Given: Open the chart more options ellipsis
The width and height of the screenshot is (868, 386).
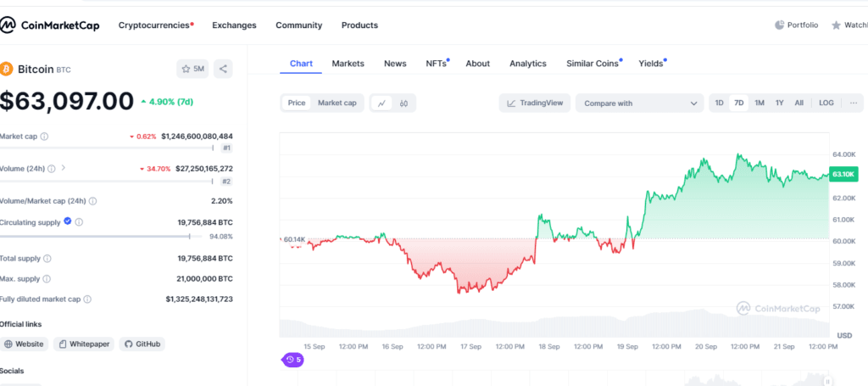Looking at the screenshot, I should tap(853, 103).
